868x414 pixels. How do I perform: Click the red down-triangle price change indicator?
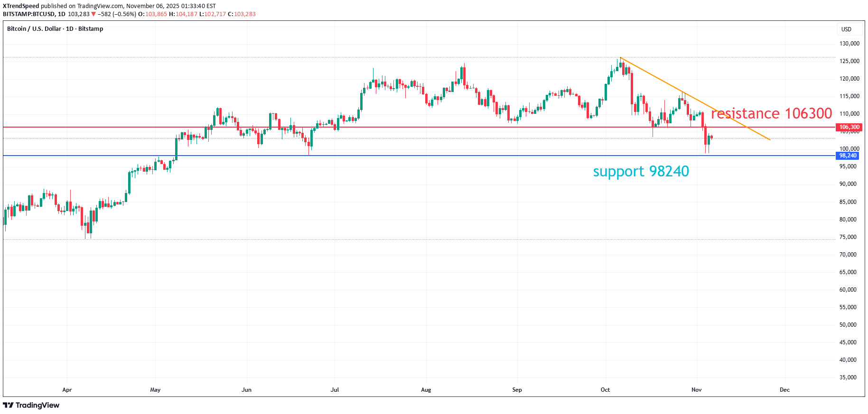pyautogui.click(x=93, y=14)
